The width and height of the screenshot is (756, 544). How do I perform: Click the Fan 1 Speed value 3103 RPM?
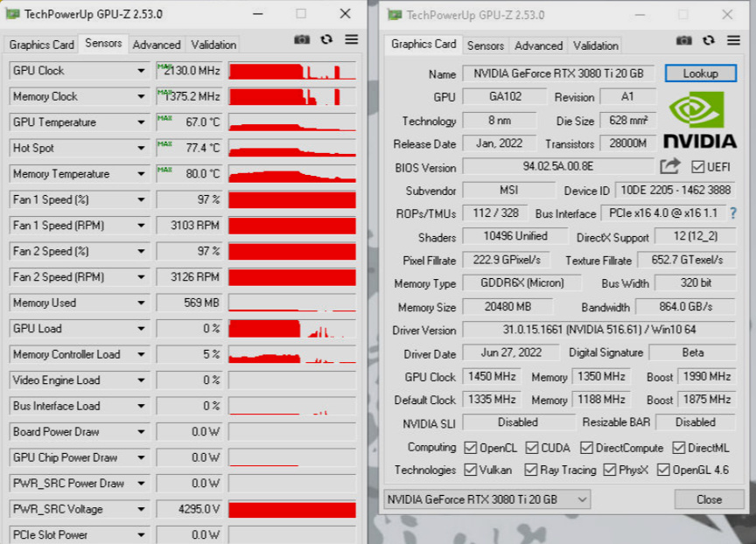pyautogui.click(x=189, y=226)
